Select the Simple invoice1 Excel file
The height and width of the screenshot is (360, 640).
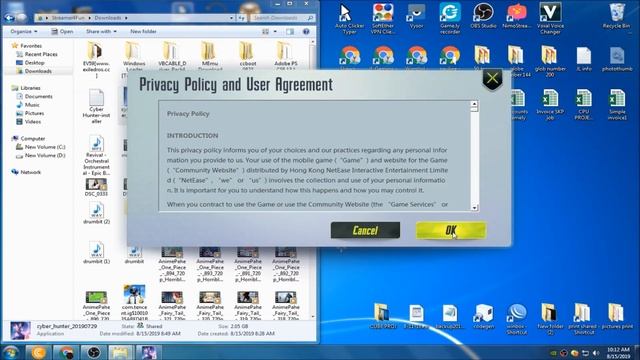click(617, 105)
